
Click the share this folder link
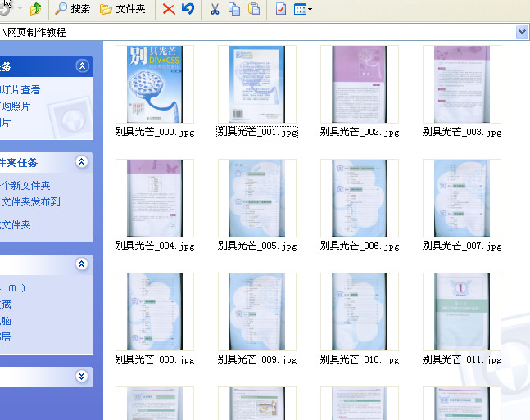pyautogui.click(x=16, y=225)
